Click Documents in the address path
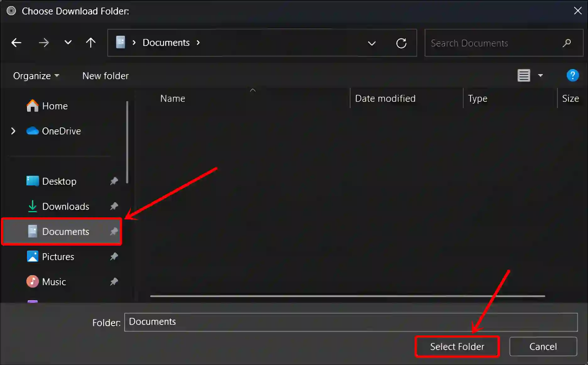Image resolution: width=588 pixels, height=365 pixels. (166, 42)
